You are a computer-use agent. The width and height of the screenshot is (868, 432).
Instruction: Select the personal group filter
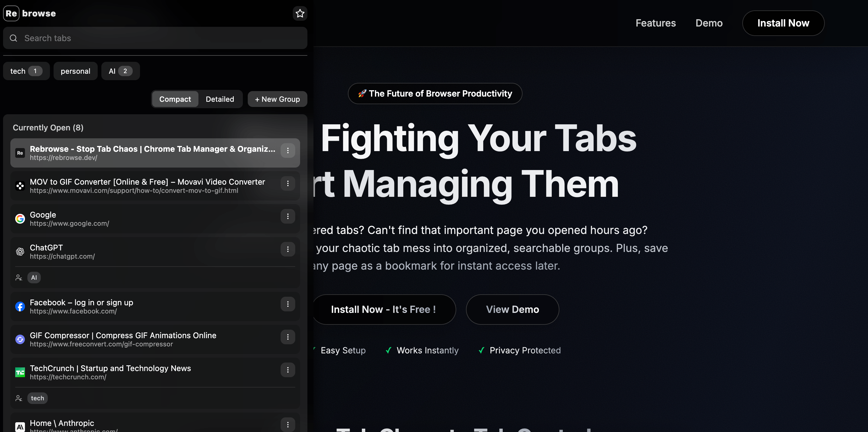tap(75, 71)
